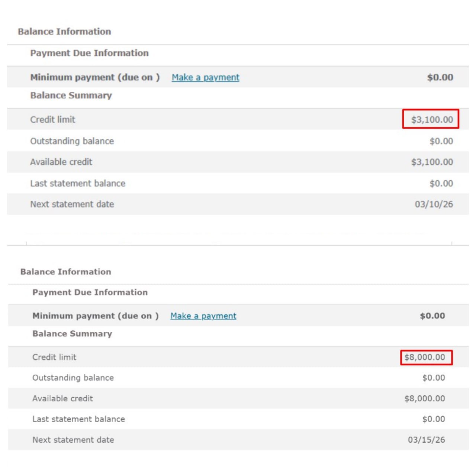
Task: Click the first Balance Information heading
Action: click(64, 32)
